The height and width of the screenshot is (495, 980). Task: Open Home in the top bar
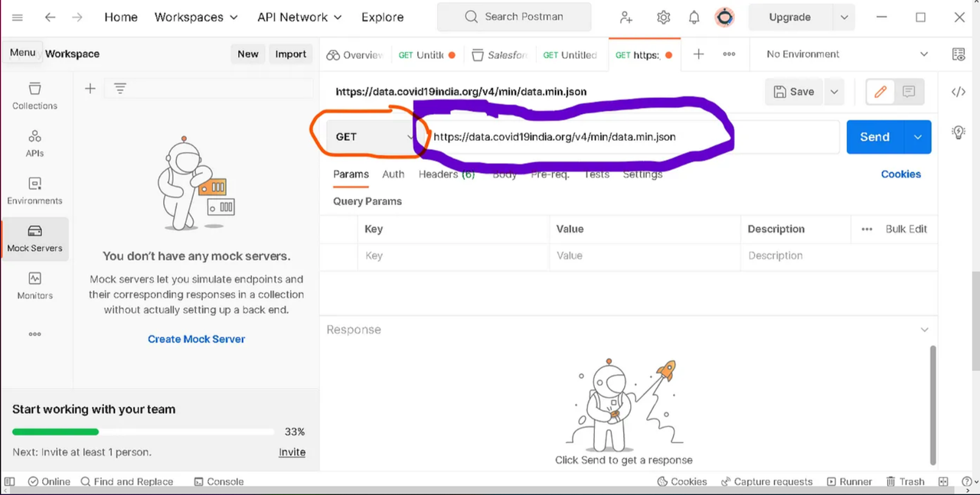[121, 17]
